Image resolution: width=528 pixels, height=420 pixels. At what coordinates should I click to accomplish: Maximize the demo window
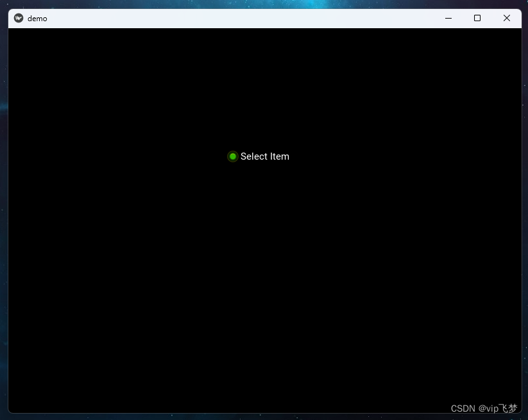pyautogui.click(x=477, y=18)
